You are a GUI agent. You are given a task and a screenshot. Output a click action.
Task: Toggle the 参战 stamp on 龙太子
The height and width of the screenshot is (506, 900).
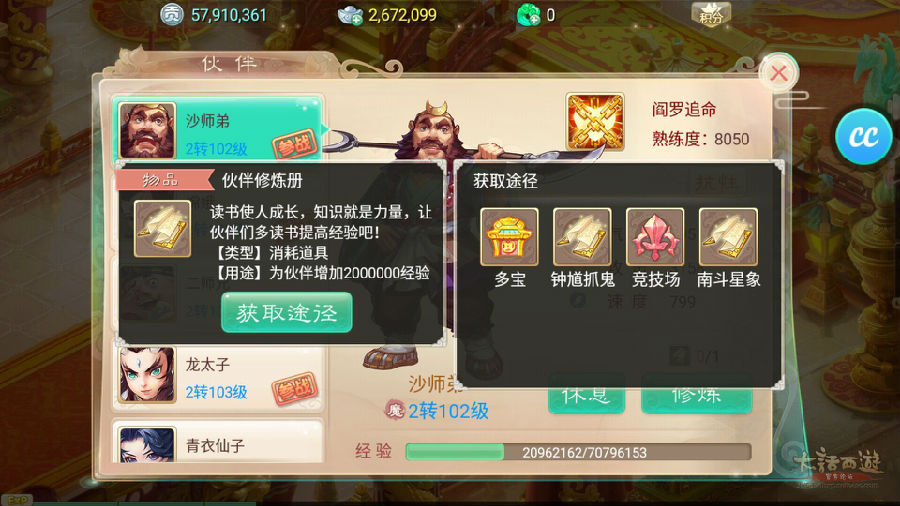click(294, 389)
